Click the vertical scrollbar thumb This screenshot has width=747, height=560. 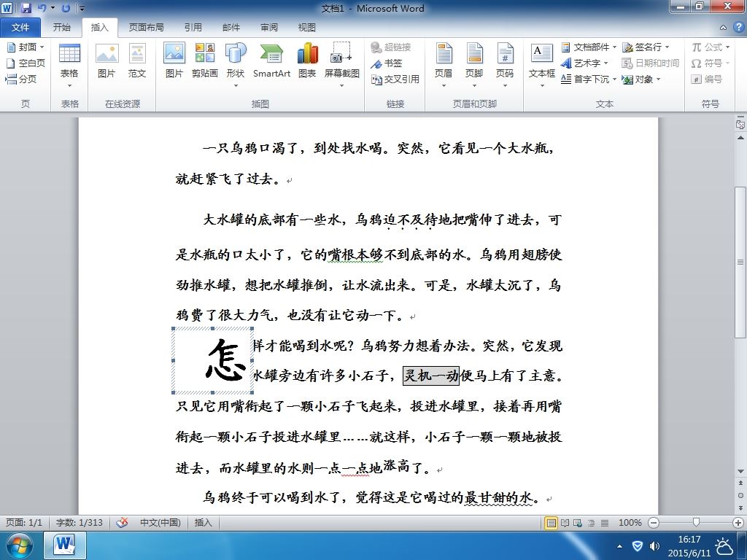740,262
